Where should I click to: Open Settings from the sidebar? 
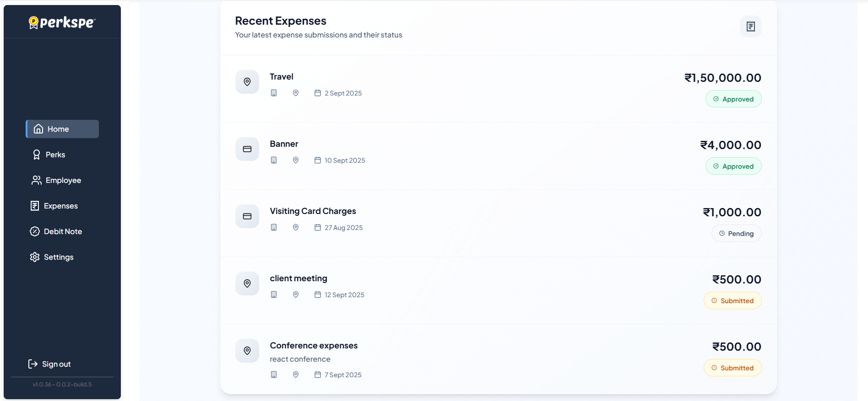[x=58, y=257]
